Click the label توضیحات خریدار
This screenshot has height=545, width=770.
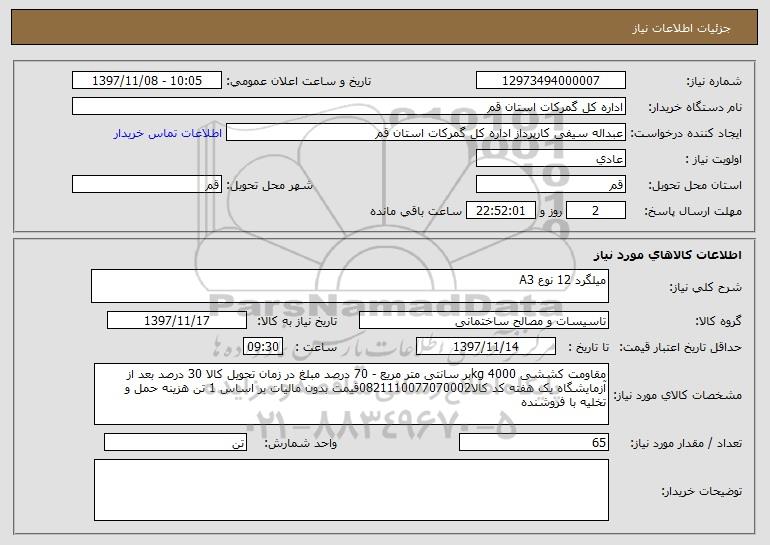pos(701,491)
